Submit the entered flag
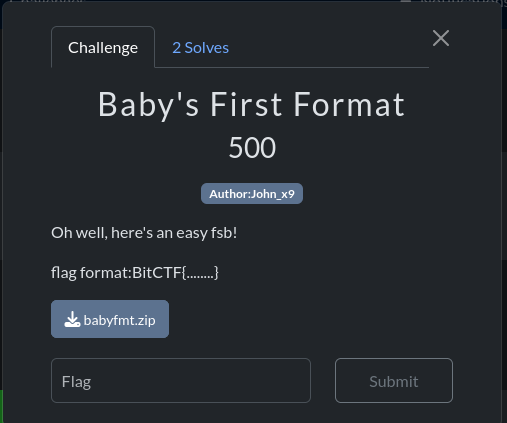The width and height of the screenshot is (507, 423). click(x=394, y=380)
